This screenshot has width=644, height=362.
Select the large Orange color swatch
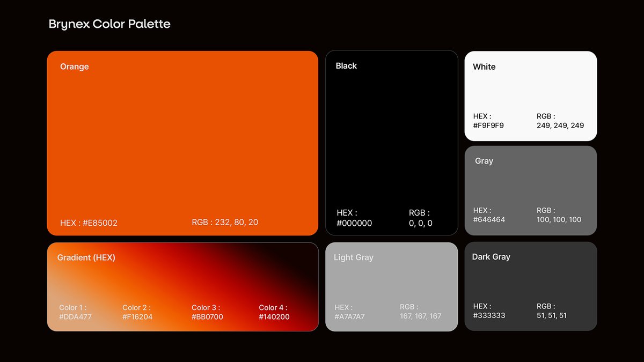(182, 143)
